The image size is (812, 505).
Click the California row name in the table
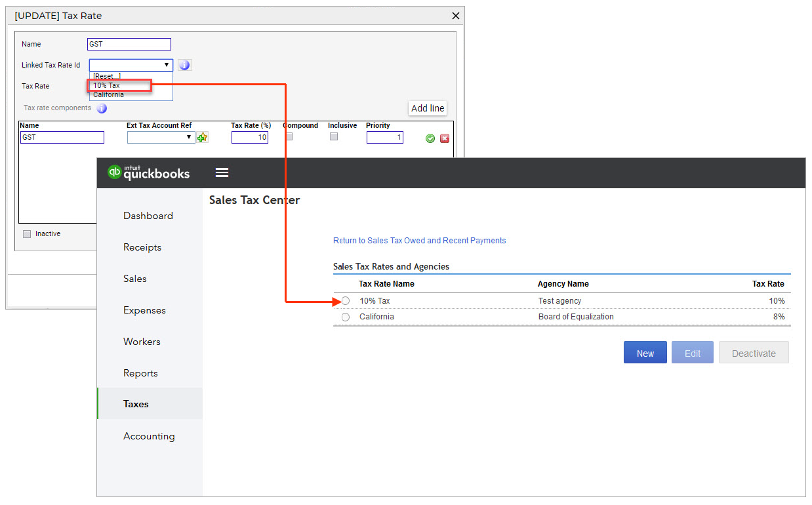point(376,317)
